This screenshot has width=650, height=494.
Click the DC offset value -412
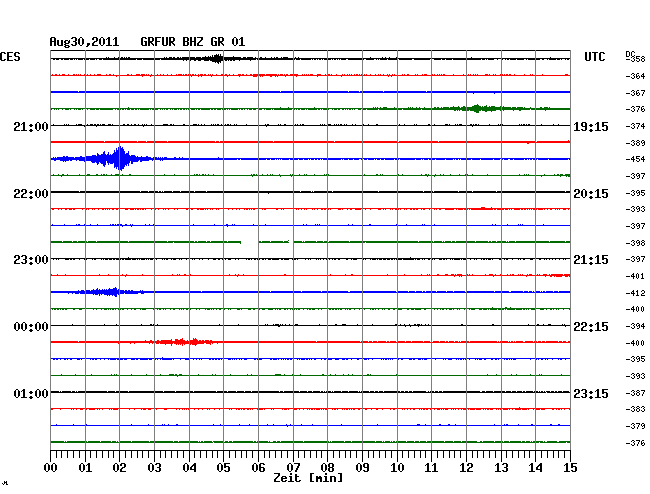[635, 293]
